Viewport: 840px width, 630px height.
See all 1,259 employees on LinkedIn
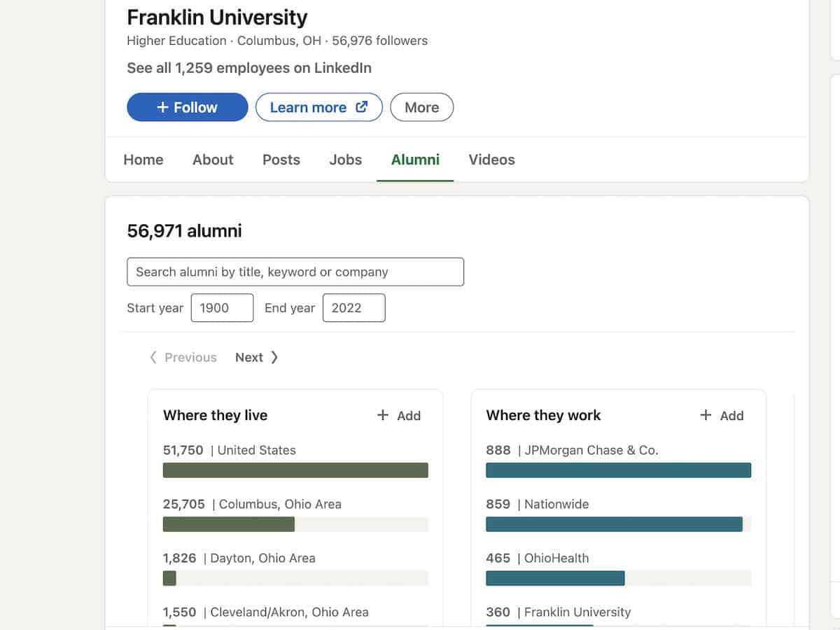pyautogui.click(x=249, y=68)
